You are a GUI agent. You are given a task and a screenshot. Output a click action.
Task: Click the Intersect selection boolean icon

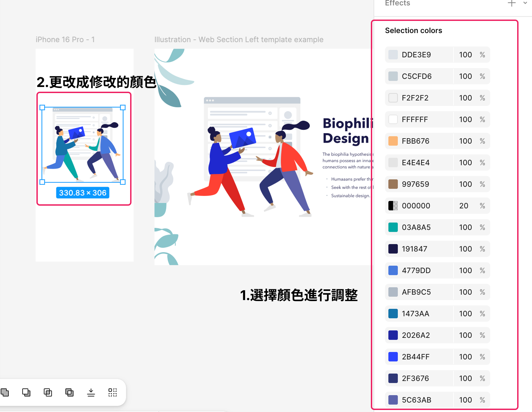(x=48, y=392)
